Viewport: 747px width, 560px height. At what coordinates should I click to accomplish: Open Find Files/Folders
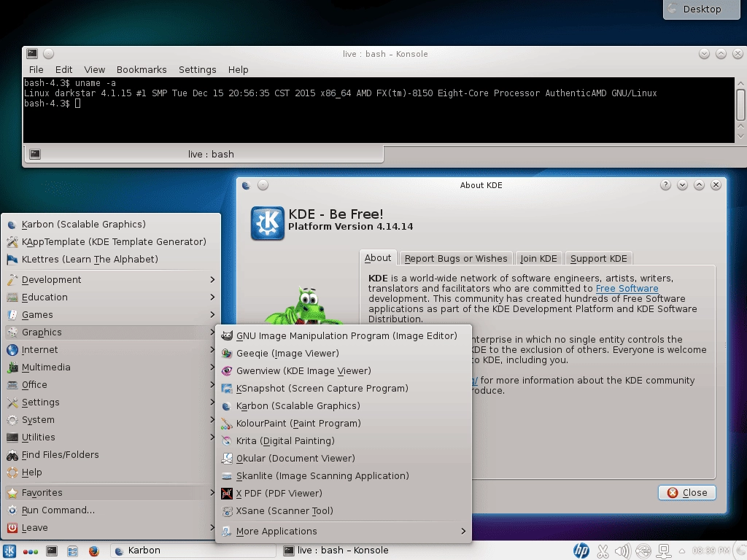pos(111,455)
